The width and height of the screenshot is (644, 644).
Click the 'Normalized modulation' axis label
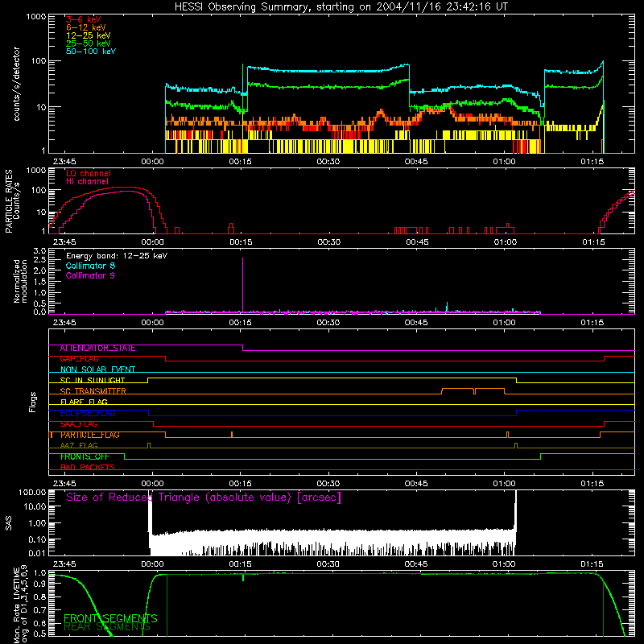click(20, 281)
